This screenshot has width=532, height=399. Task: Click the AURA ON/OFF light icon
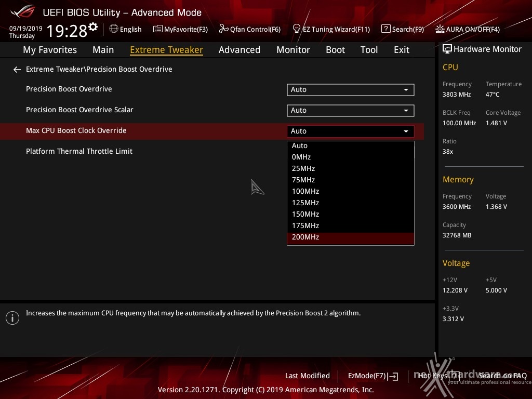click(440, 29)
